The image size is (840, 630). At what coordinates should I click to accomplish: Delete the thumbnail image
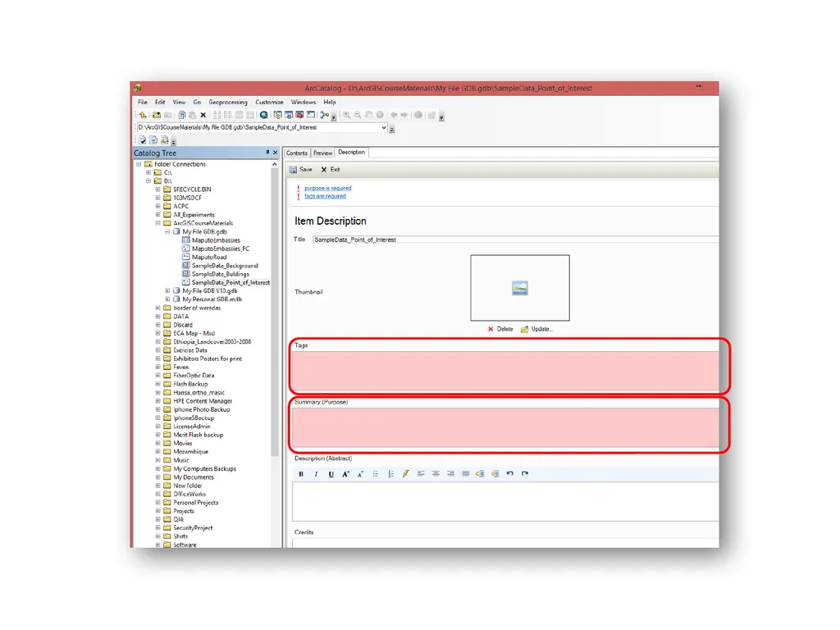point(500,329)
